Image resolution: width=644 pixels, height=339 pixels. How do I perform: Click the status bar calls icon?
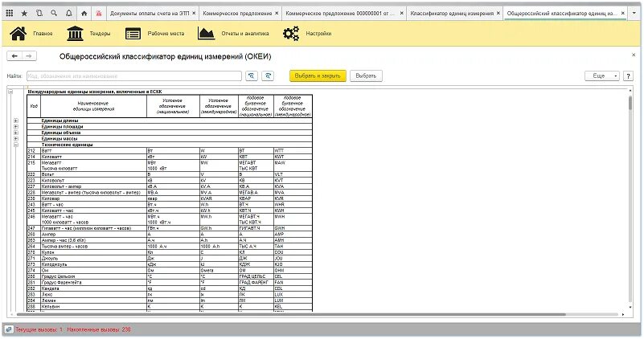(x=9, y=329)
